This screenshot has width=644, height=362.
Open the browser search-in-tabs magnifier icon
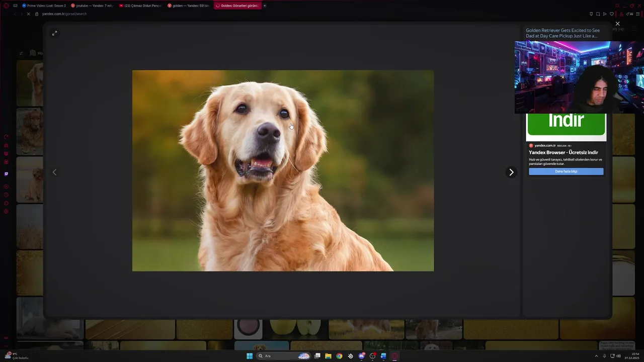(x=617, y=6)
